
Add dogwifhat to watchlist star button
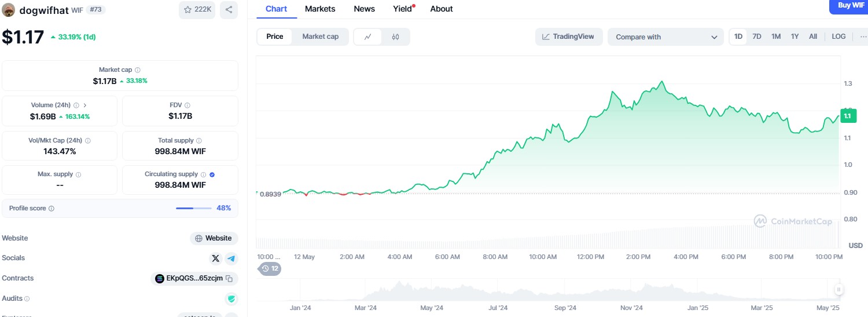(x=198, y=9)
